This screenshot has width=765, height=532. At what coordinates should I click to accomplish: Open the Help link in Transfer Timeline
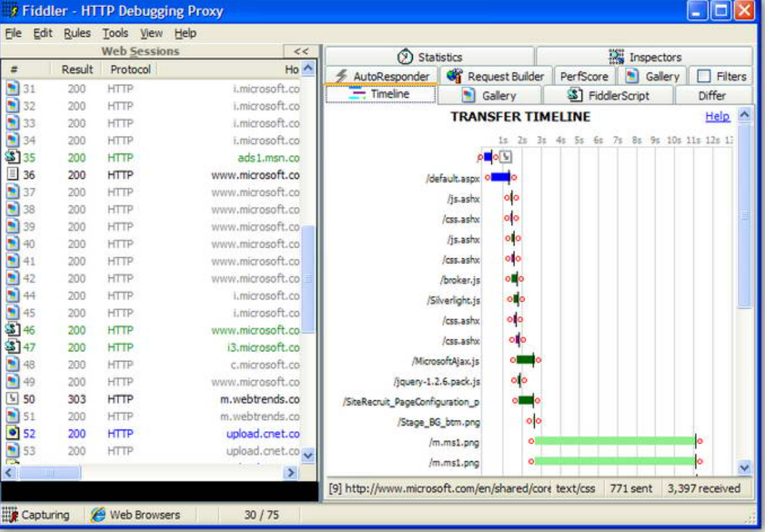click(x=717, y=116)
